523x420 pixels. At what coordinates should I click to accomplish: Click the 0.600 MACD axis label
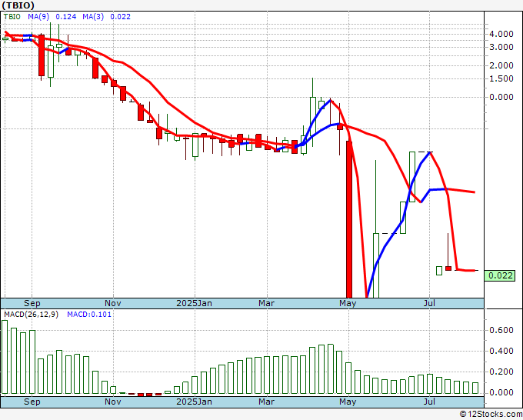[x=501, y=330]
